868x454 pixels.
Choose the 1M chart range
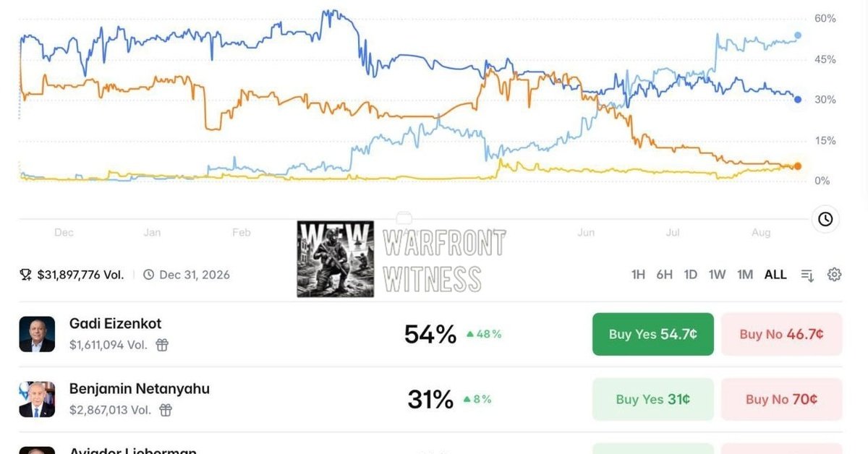(745, 275)
